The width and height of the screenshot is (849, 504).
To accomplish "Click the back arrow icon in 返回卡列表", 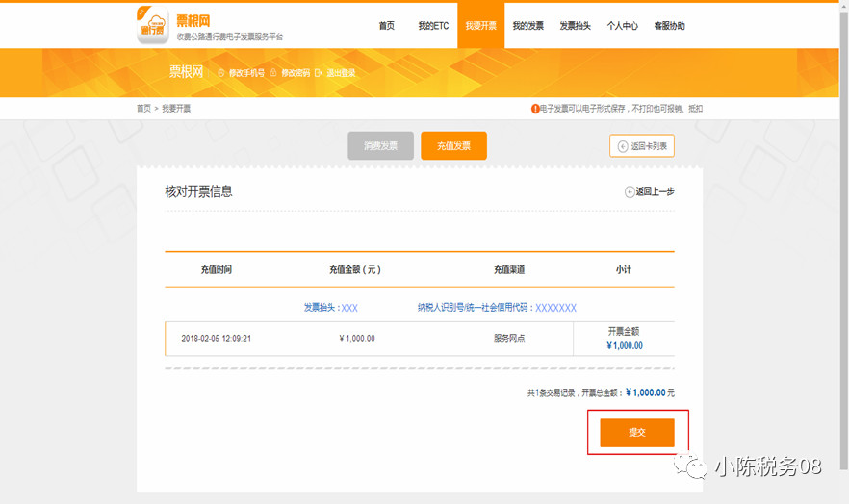I will [622, 146].
